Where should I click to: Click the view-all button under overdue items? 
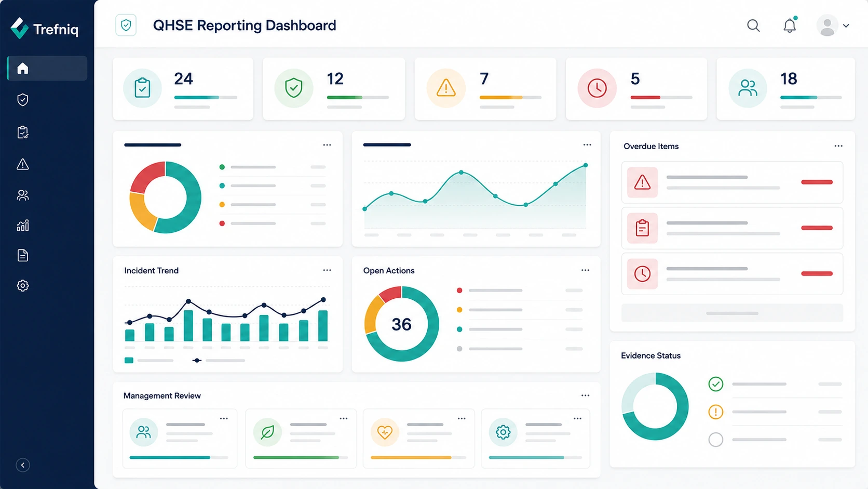[732, 313]
